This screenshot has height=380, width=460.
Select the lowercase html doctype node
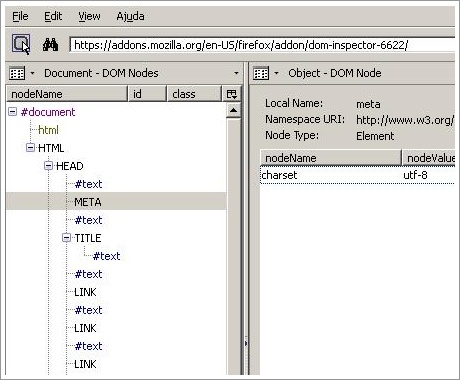[x=48, y=130]
